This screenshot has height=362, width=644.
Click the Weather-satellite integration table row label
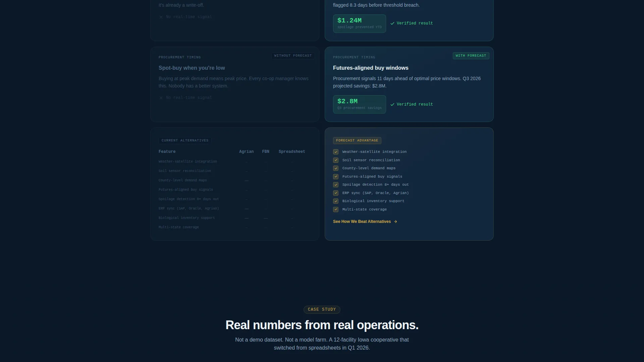[188, 162]
